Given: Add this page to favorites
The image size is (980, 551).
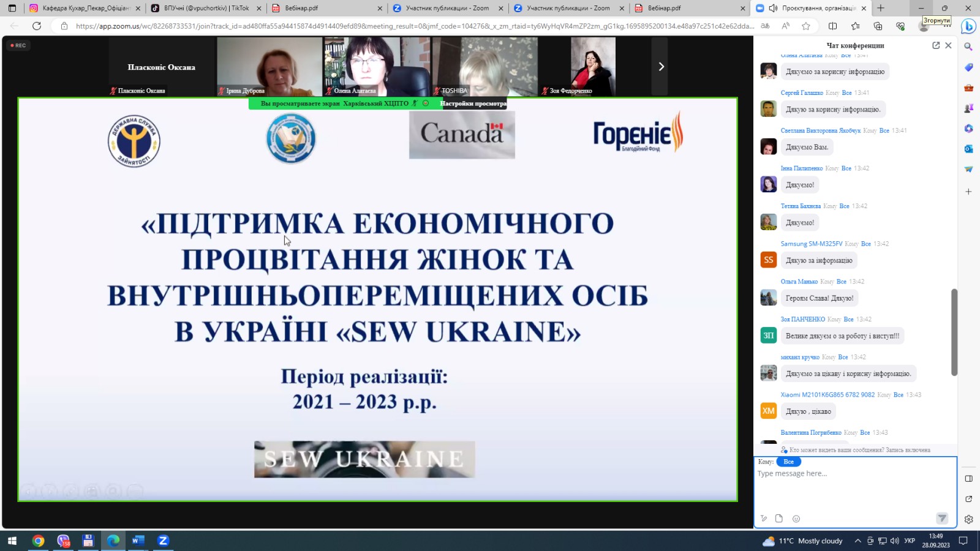Looking at the screenshot, I should [x=806, y=26].
